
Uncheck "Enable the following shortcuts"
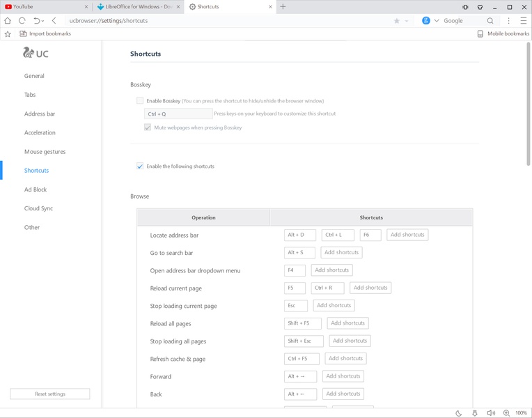click(140, 167)
